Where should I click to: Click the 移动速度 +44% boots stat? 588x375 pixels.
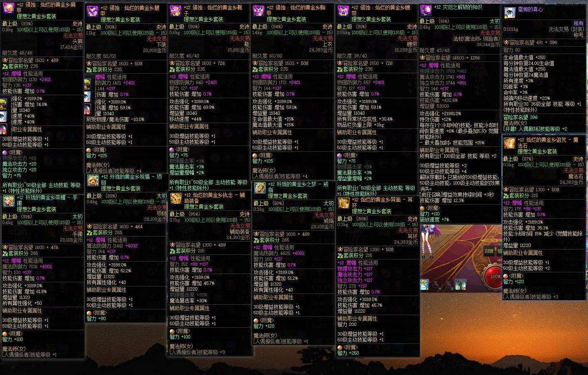(185, 119)
